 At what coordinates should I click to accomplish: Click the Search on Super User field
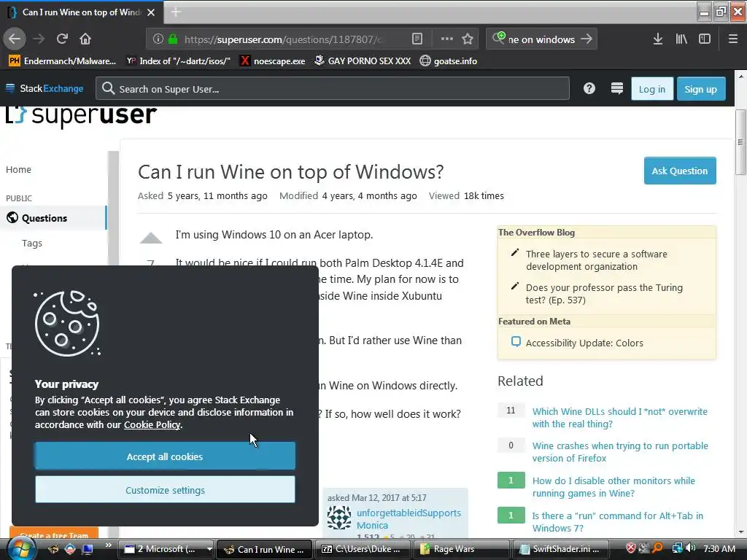[x=333, y=88]
